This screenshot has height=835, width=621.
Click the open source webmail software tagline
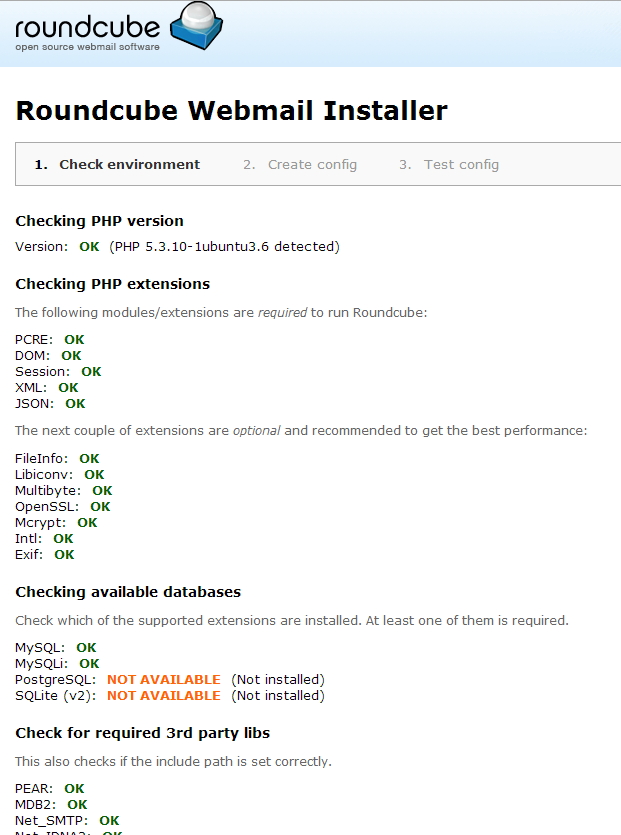(87, 47)
